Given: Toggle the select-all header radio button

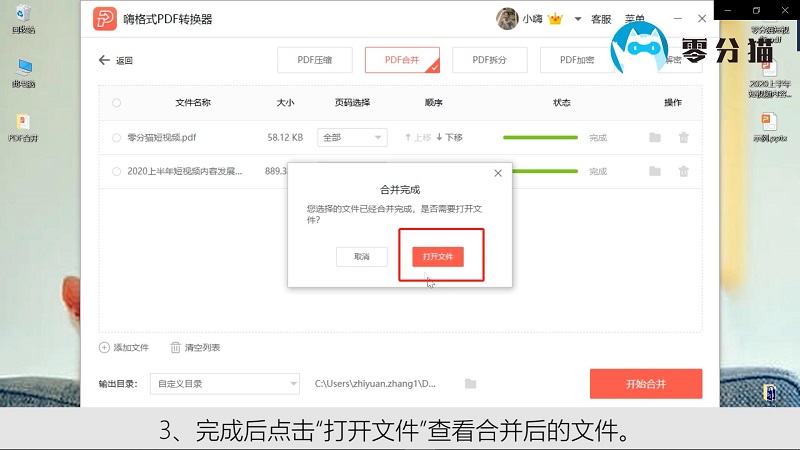Looking at the screenshot, I should coord(116,103).
